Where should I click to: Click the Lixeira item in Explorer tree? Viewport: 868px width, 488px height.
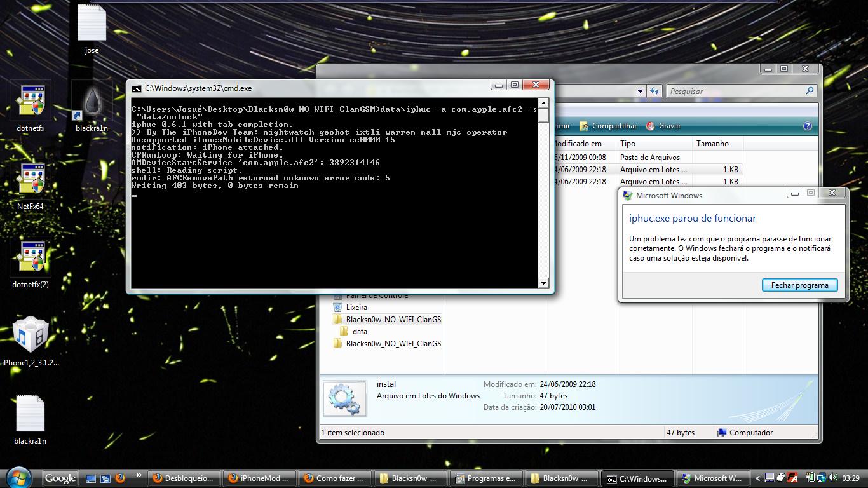[x=356, y=307]
